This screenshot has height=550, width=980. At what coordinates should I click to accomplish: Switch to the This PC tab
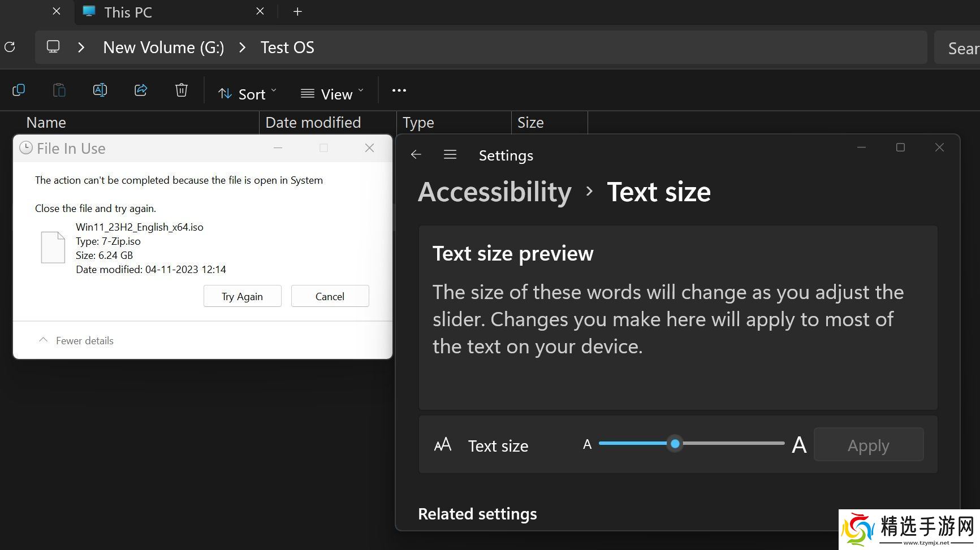[128, 12]
